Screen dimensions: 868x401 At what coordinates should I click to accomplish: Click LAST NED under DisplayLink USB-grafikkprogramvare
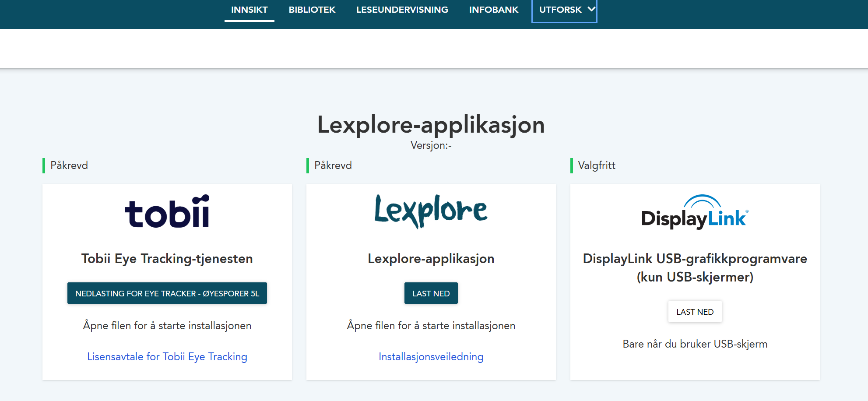695,312
